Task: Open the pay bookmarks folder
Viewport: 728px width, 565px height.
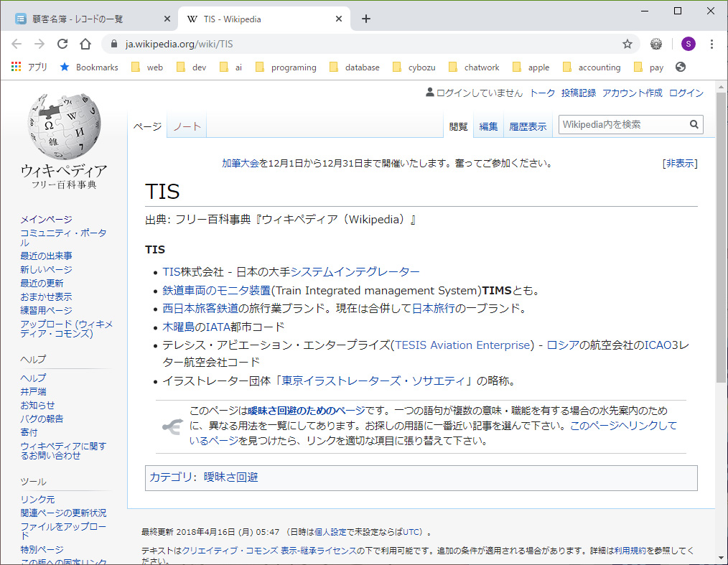Action: pos(648,67)
